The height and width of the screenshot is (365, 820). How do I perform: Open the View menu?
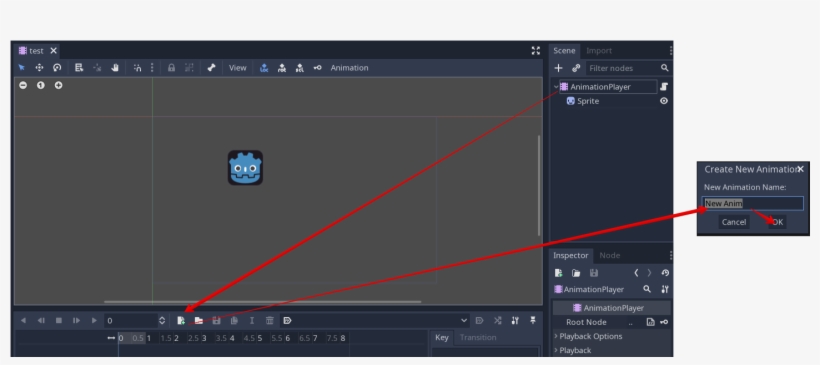tap(237, 68)
